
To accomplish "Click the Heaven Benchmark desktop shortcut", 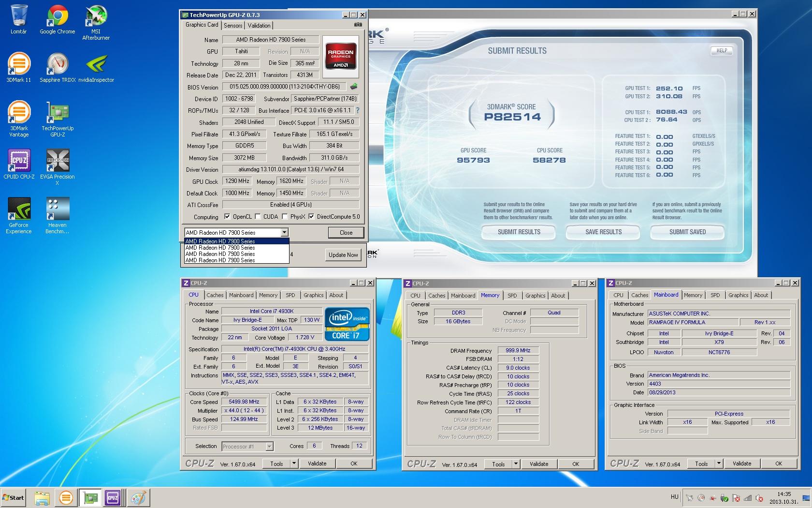I will coord(58,216).
